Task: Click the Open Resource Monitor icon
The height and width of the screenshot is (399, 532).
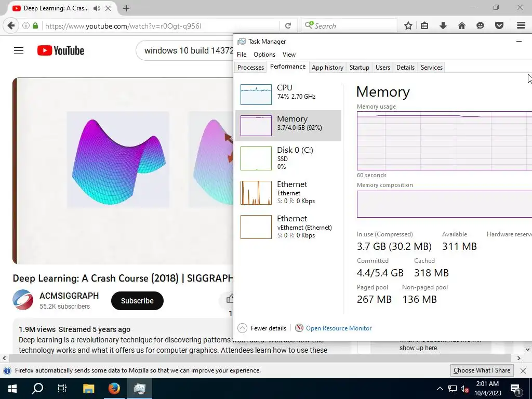Action: point(299,328)
